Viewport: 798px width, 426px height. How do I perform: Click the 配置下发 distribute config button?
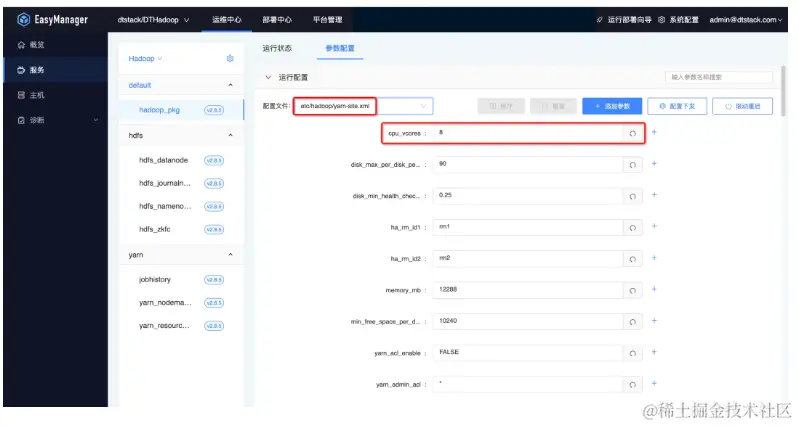pyautogui.click(x=677, y=106)
